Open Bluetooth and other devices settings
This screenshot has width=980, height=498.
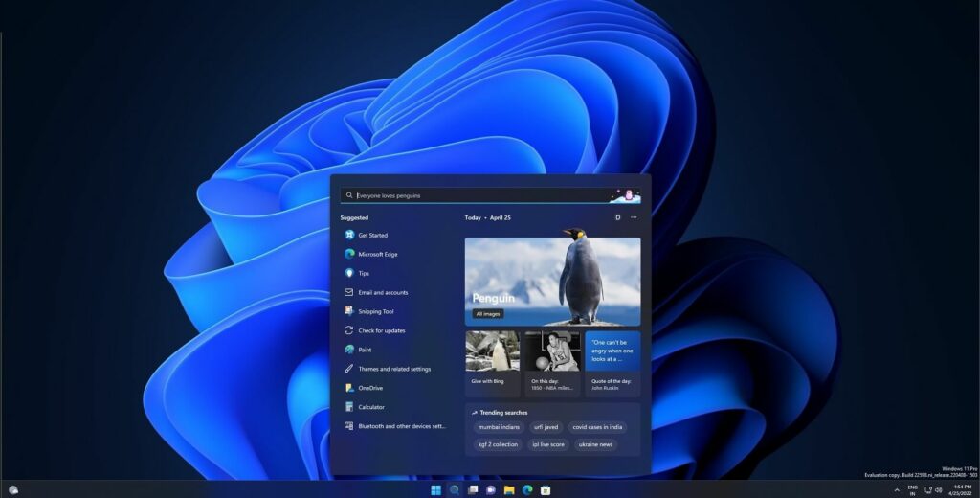coord(401,426)
